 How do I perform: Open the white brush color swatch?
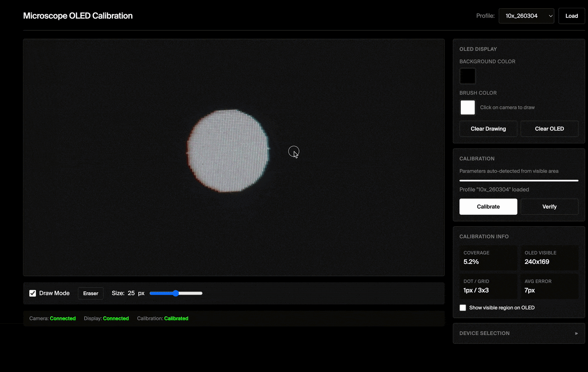coord(468,107)
